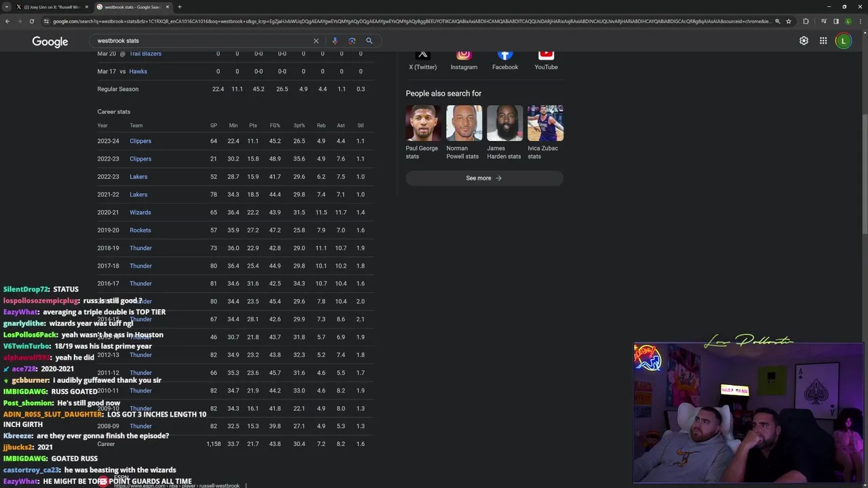The width and height of the screenshot is (868, 488).
Task: Open the Chrome three-dot menu
Action: click(861, 21)
